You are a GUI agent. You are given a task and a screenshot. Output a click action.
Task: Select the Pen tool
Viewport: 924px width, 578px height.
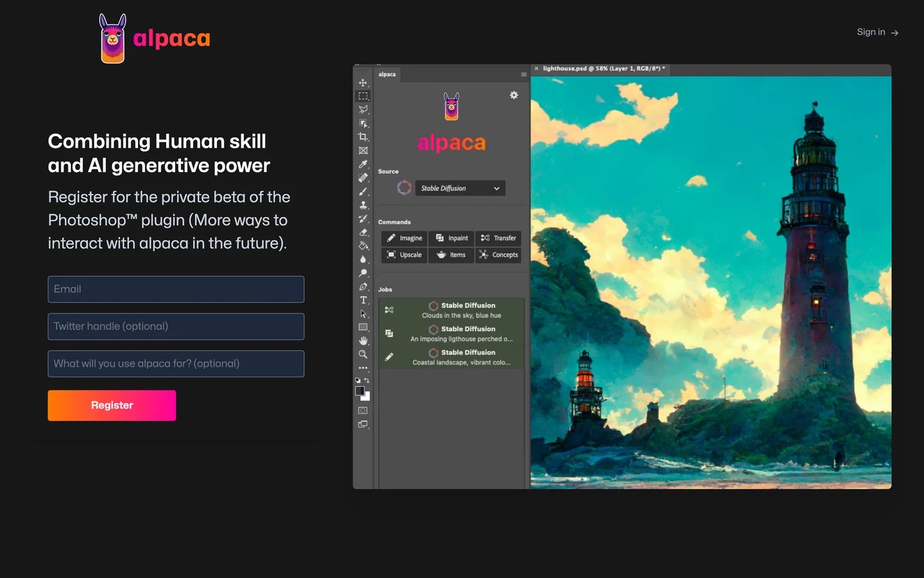(x=363, y=286)
